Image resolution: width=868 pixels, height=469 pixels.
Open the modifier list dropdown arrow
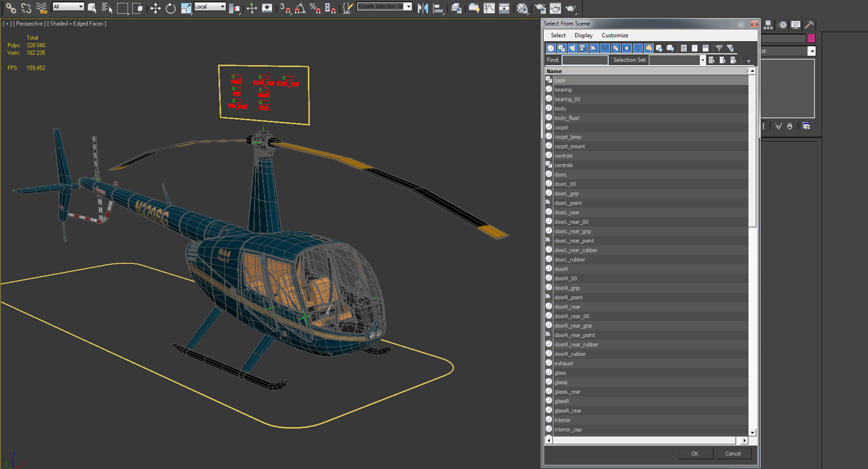812,52
